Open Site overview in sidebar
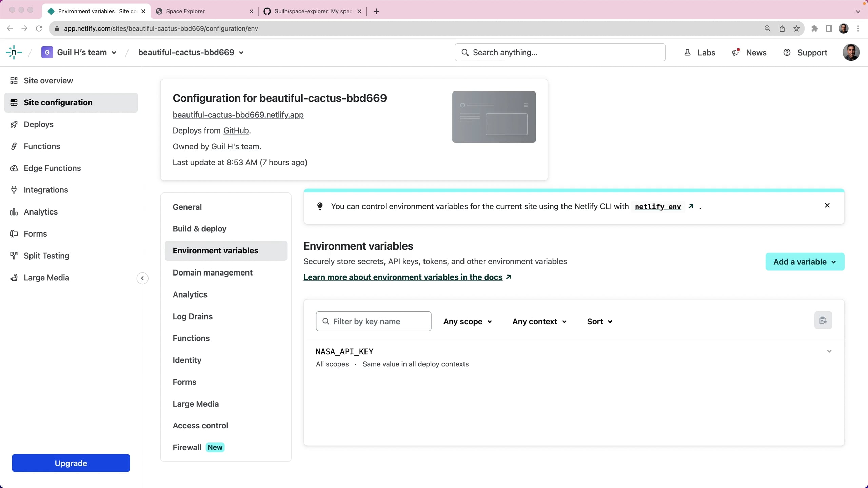The image size is (868, 488). click(x=48, y=81)
